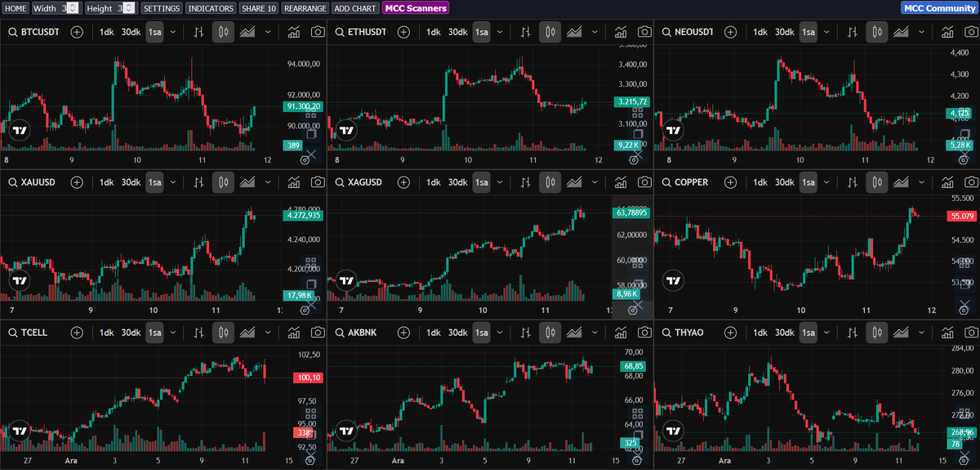Set the XAGUSD chart interval to 30dk
The image size is (980, 470).
coord(457,181)
